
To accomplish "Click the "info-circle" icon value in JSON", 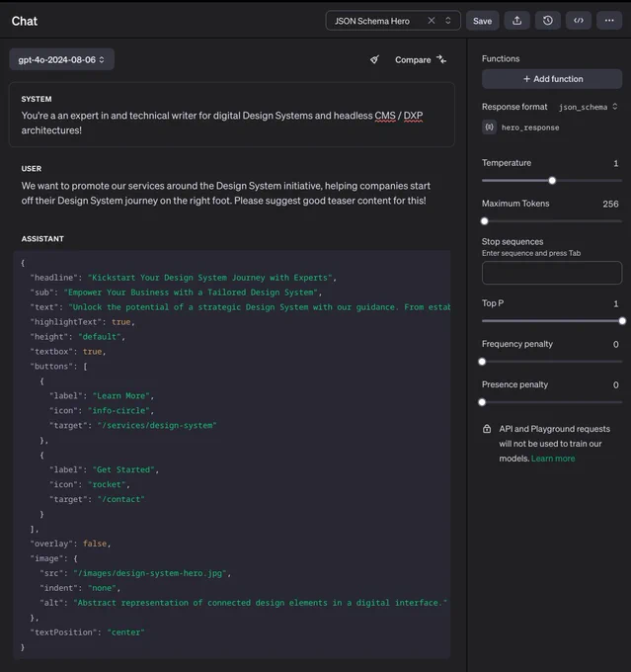I will pyautogui.click(x=118, y=410).
